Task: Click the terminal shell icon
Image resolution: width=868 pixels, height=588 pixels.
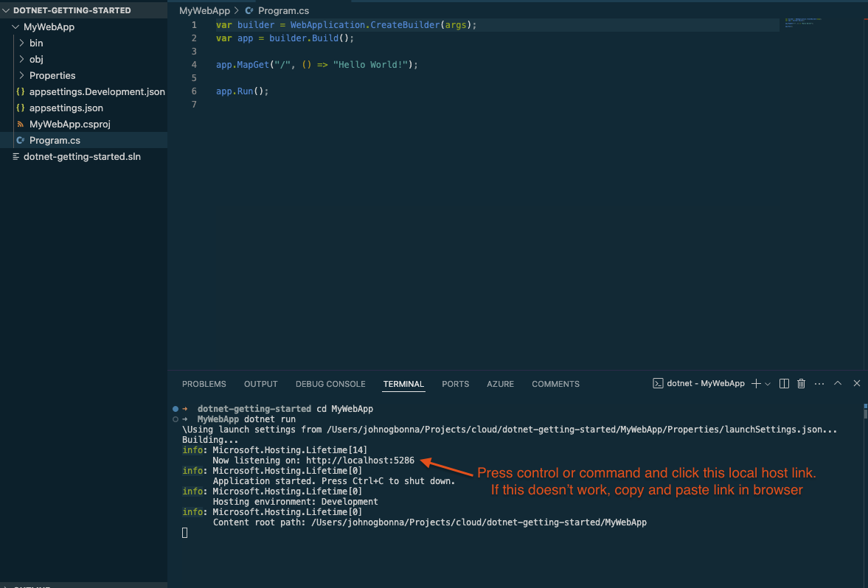Action: click(658, 383)
